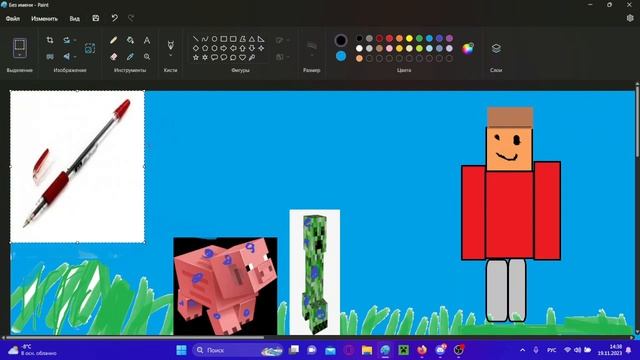Open the shape Fill style dropdown

point(282,57)
